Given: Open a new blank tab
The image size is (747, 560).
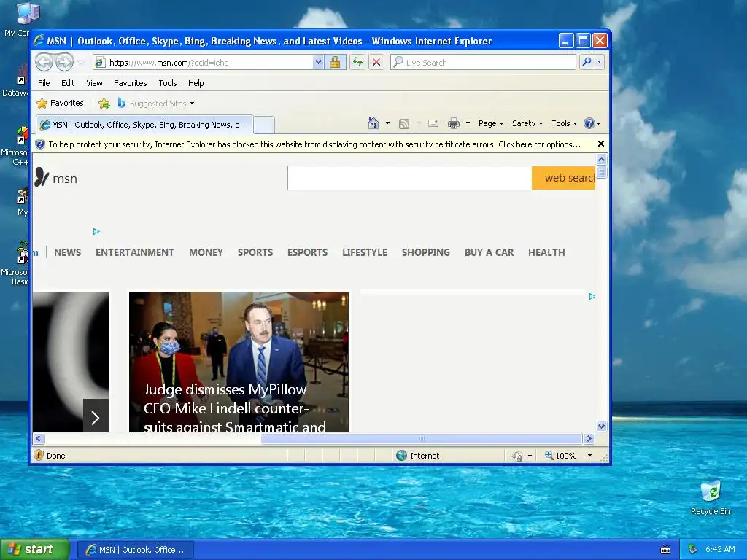Looking at the screenshot, I should point(263,125).
